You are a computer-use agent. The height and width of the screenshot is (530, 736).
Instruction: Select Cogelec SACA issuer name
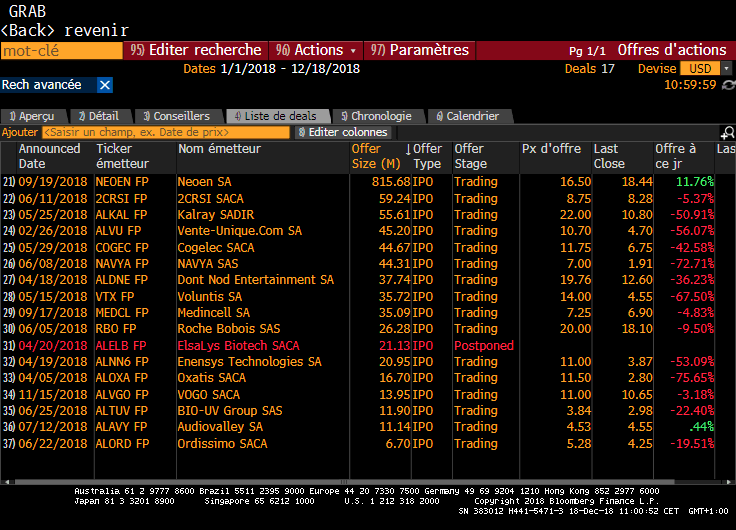[215, 248]
